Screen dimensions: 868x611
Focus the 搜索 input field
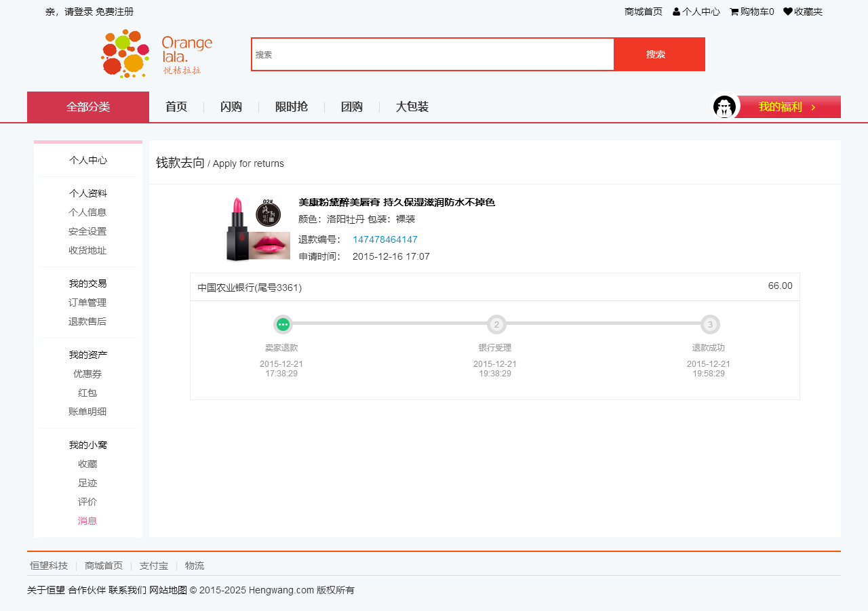[x=433, y=54]
